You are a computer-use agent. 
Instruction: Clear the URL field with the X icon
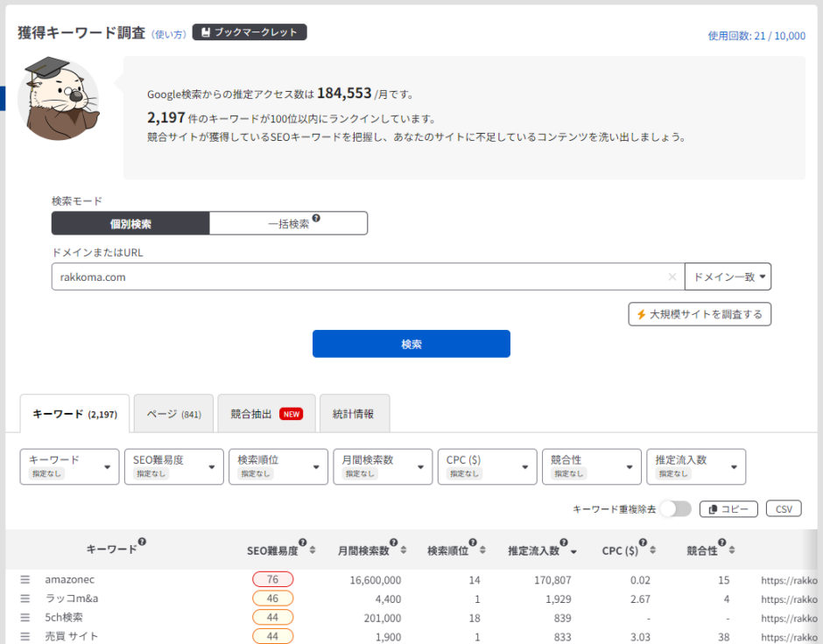(672, 276)
